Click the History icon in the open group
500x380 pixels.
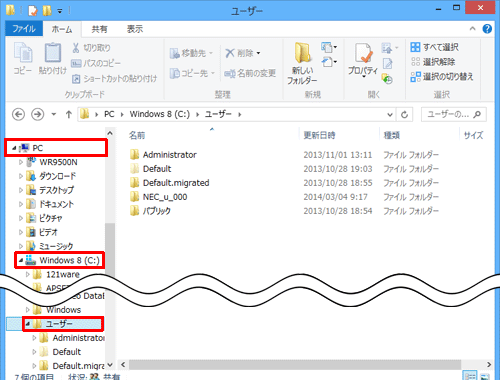387,79
